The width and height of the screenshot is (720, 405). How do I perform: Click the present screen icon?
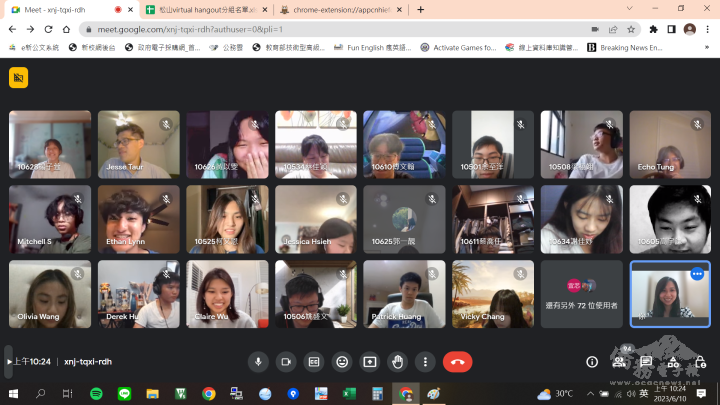(x=370, y=361)
